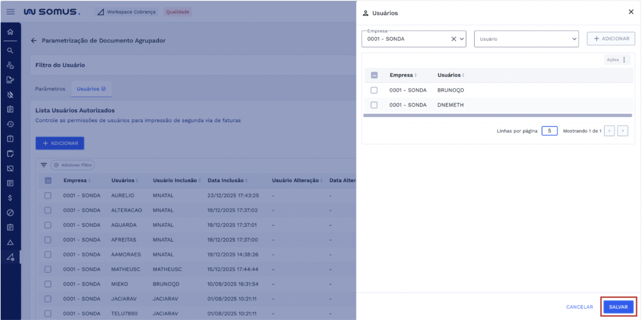Switch to the Parâmetros tab
This screenshot has width=644, height=320.
pos(50,89)
